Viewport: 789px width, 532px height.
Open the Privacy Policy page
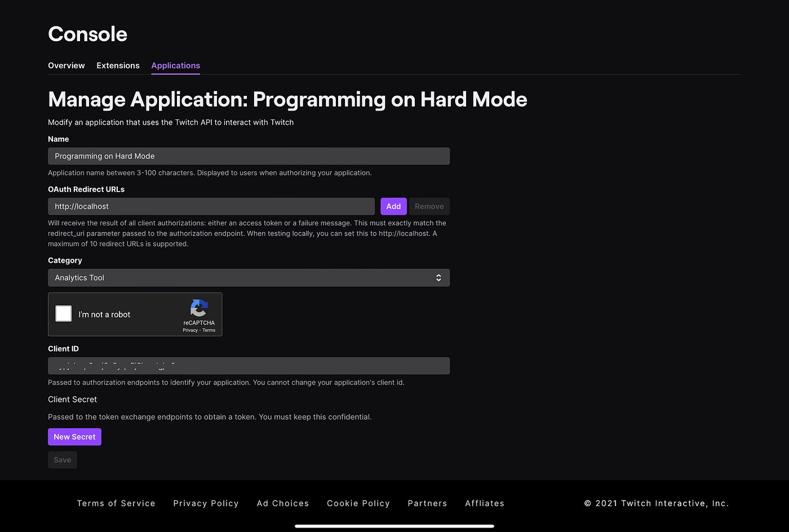pyautogui.click(x=206, y=503)
